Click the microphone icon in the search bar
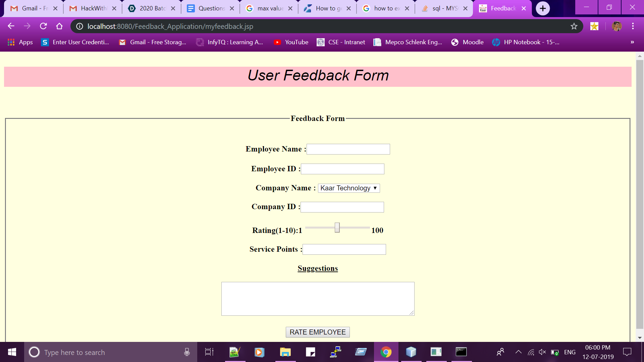 point(187,352)
